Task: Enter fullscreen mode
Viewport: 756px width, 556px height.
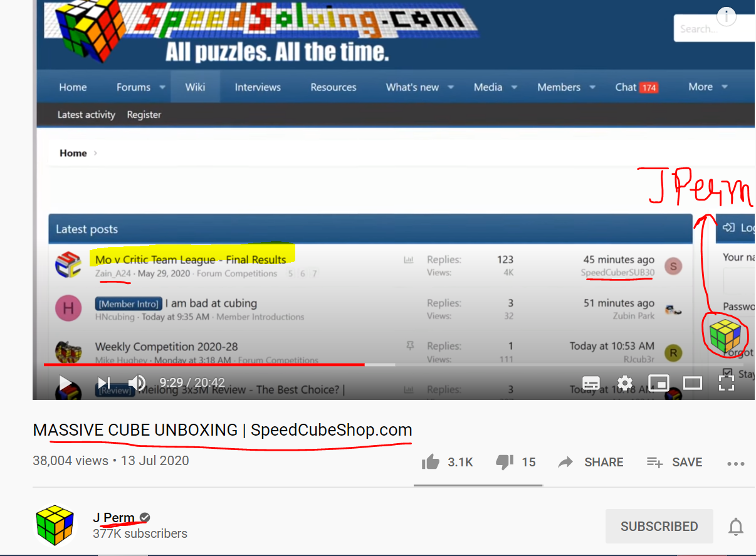Action: click(x=726, y=383)
